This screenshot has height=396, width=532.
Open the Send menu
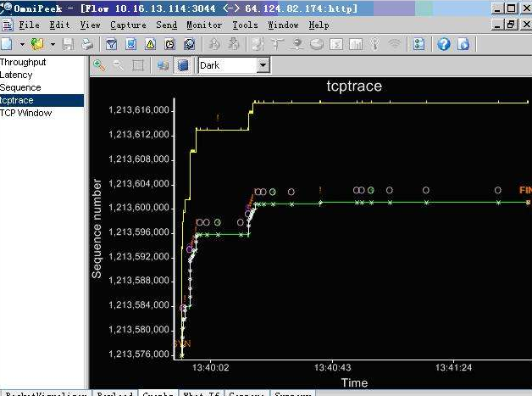pyautogui.click(x=167, y=25)
